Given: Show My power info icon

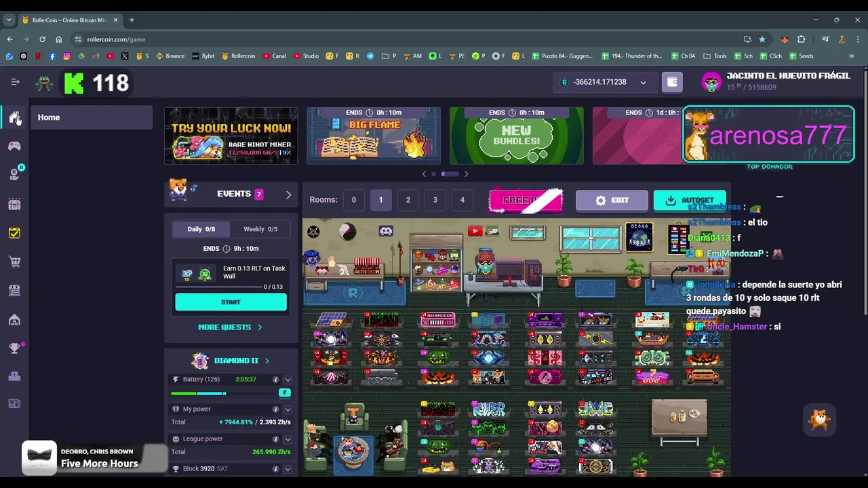Looking at the screenshot, I should click(x=275, y=409).
